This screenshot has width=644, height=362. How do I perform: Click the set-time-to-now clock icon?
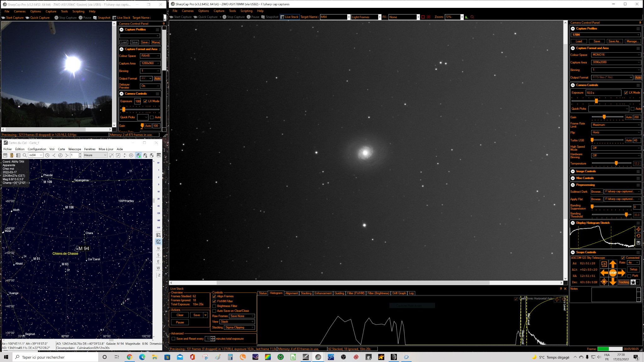47,155
